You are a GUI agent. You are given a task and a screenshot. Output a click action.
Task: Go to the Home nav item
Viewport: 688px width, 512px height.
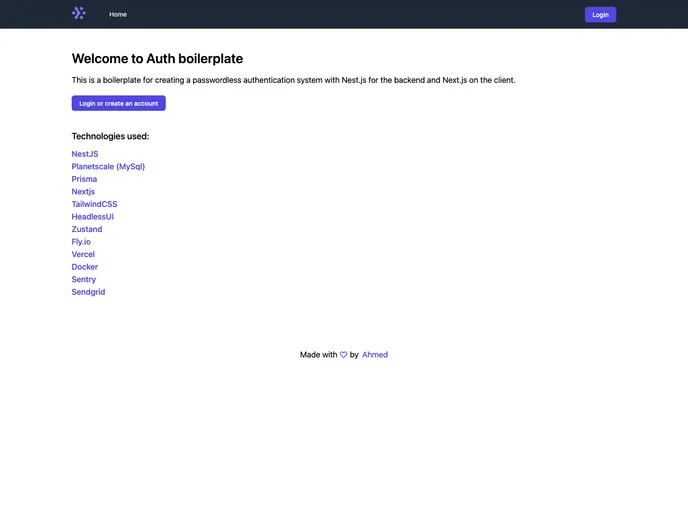tap(118, 15)
